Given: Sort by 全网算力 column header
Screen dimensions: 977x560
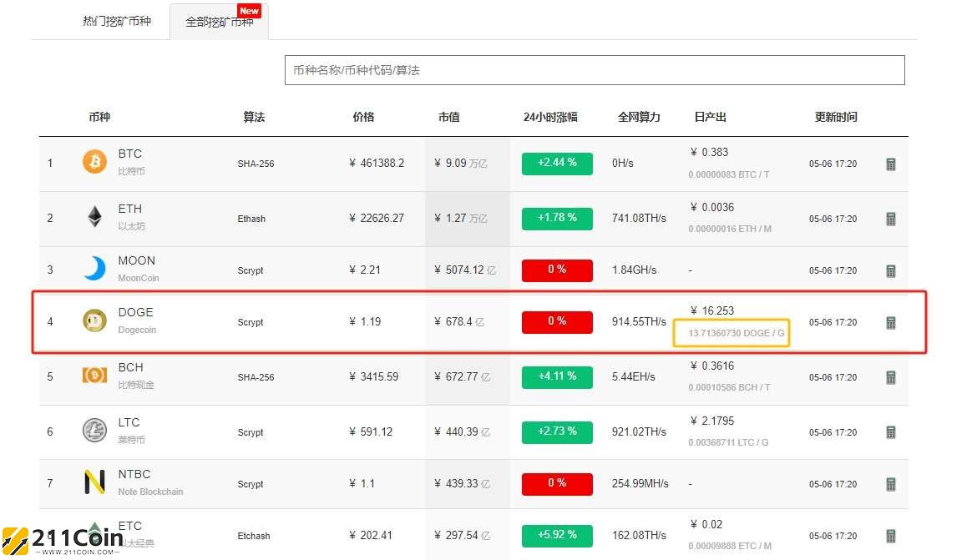Looking at the screenshot, I should click(x=639, y=117).
